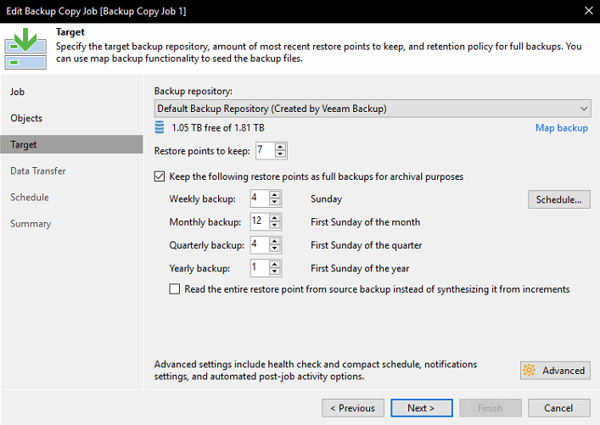The width and height of the screenshot is (600, 425).
Task: Click 'First Sunday of the month' text
Action: click(x=365, y=222)
